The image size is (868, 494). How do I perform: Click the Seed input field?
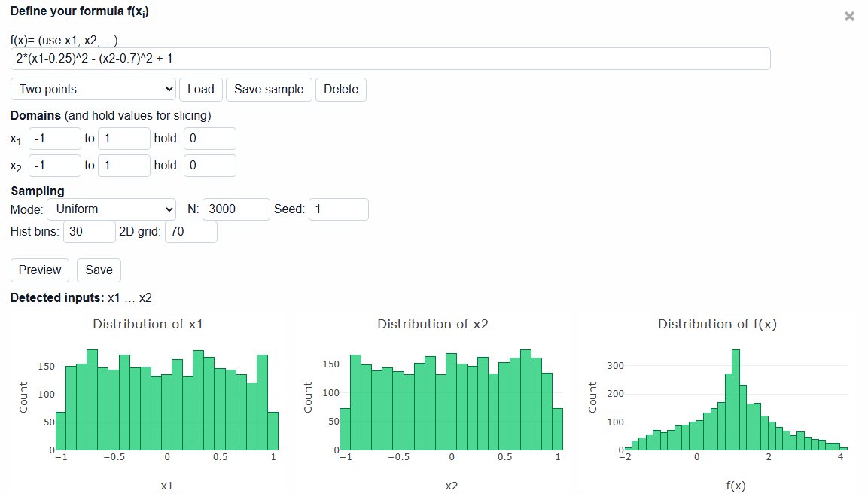point(339,209)
